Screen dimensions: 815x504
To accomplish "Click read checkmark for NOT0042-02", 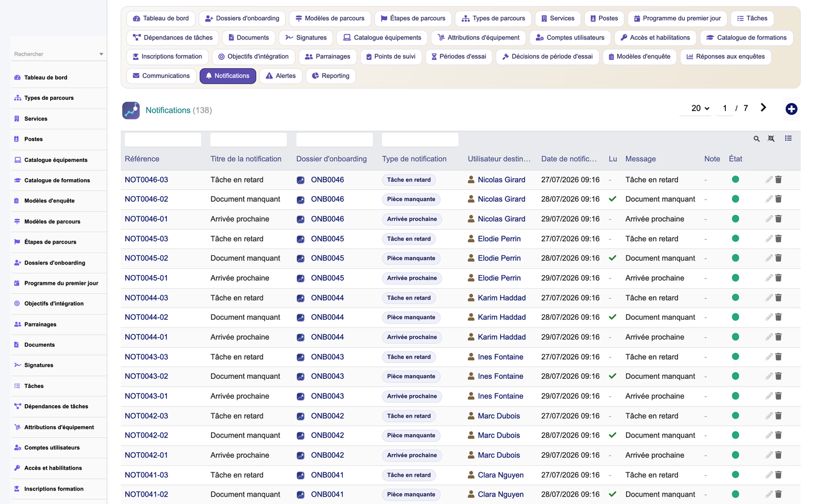I will click(x=613, y=435).
